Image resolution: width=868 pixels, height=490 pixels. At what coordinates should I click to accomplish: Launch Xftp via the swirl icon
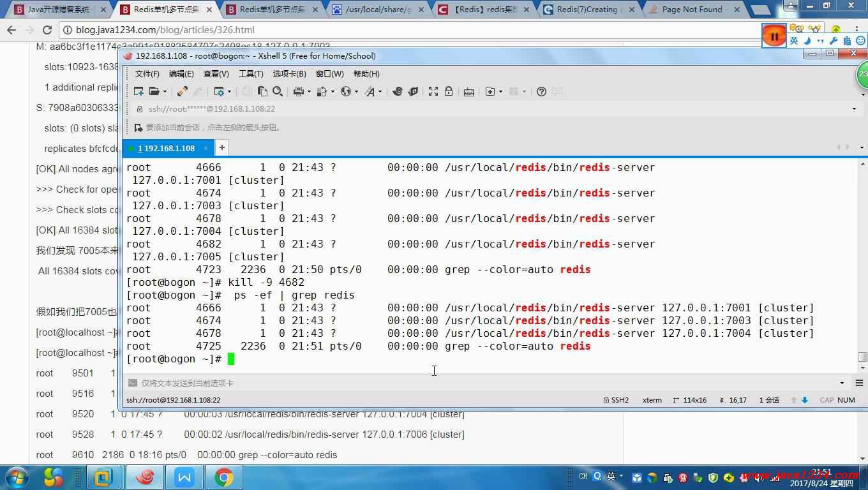click(x=397, y=91)
